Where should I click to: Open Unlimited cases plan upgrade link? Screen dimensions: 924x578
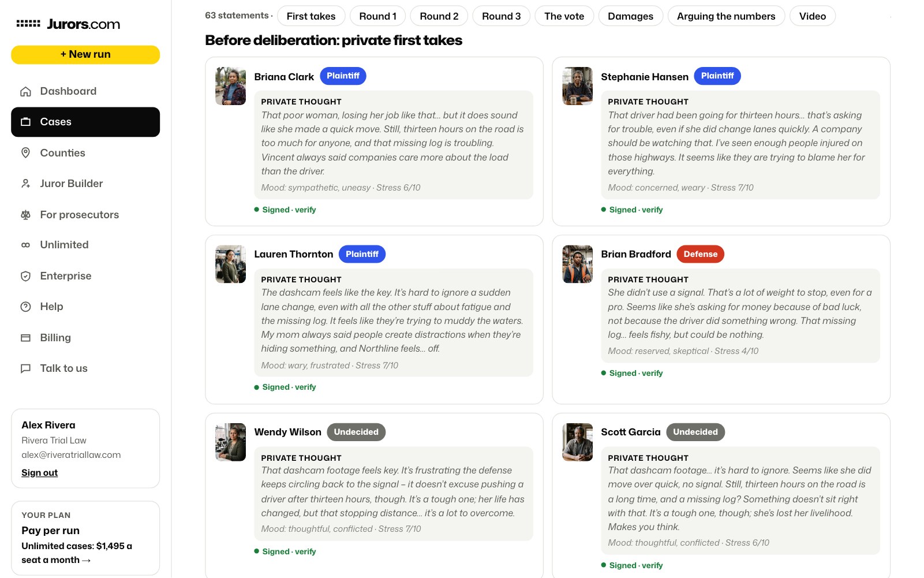coord(77,553)
